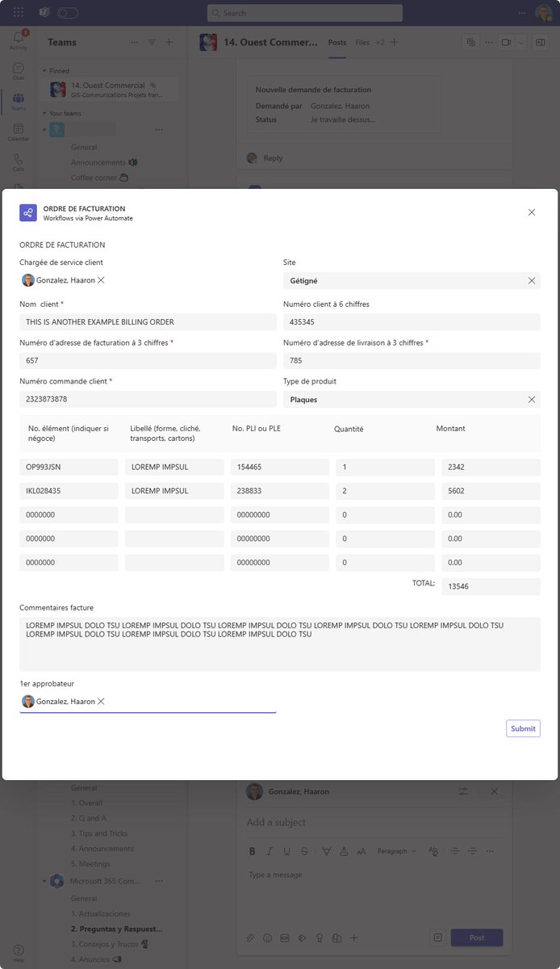Image resolution: width=560 pixels, height=969 pixels.
Task: Open the Type de produit dropdown
Action: pyautogui.click(x=412, y=400)
